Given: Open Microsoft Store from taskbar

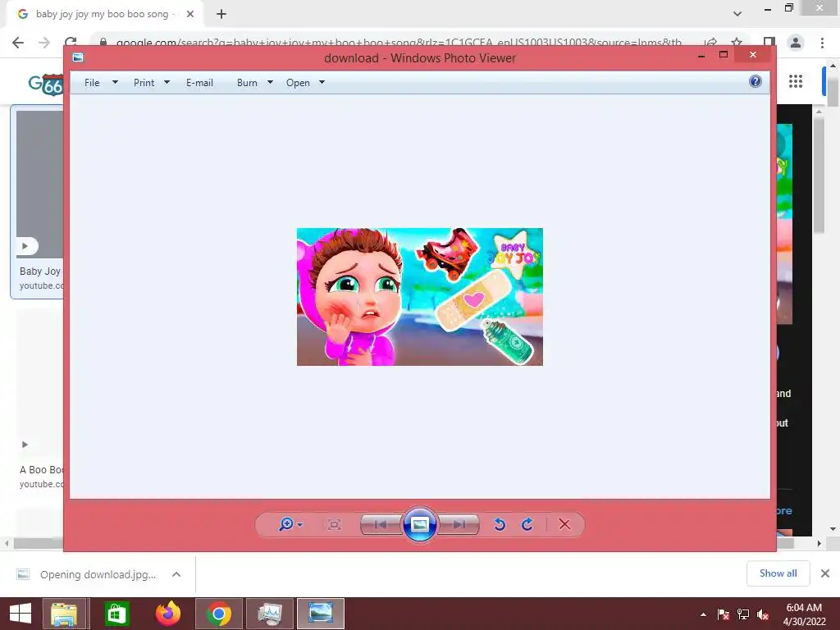Looking at the screenshot, I should [116, 614].
